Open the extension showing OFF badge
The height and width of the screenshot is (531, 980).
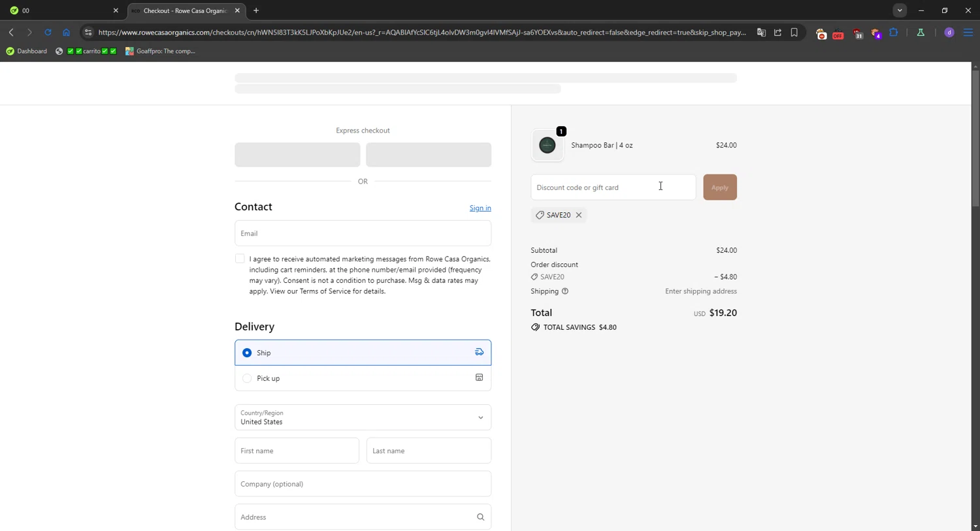[x=838, y=33]
